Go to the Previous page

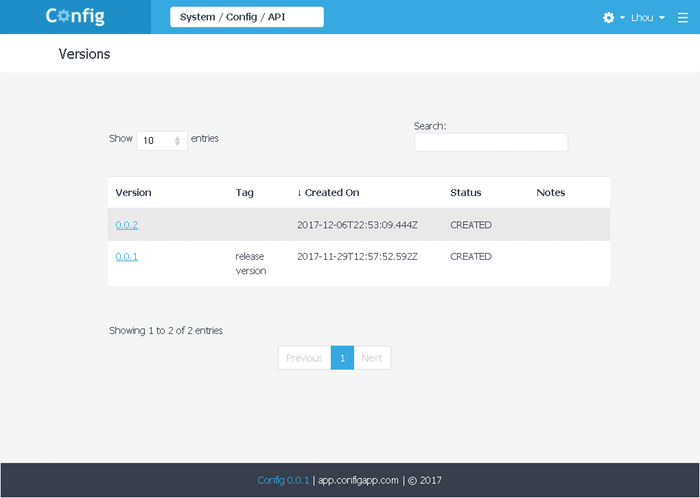tap(304, 358)
